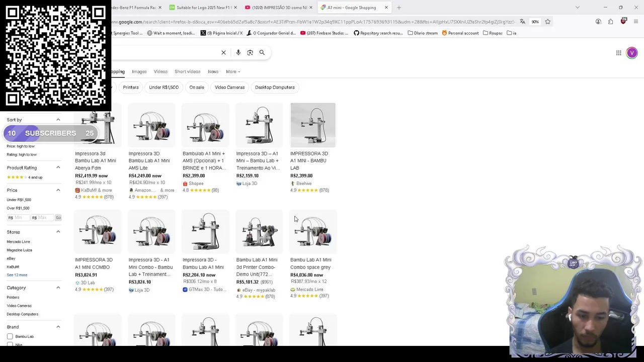Filter by 4 stars and up
The height and width of the screenshot is (362, 644).
tap(25, 177)
